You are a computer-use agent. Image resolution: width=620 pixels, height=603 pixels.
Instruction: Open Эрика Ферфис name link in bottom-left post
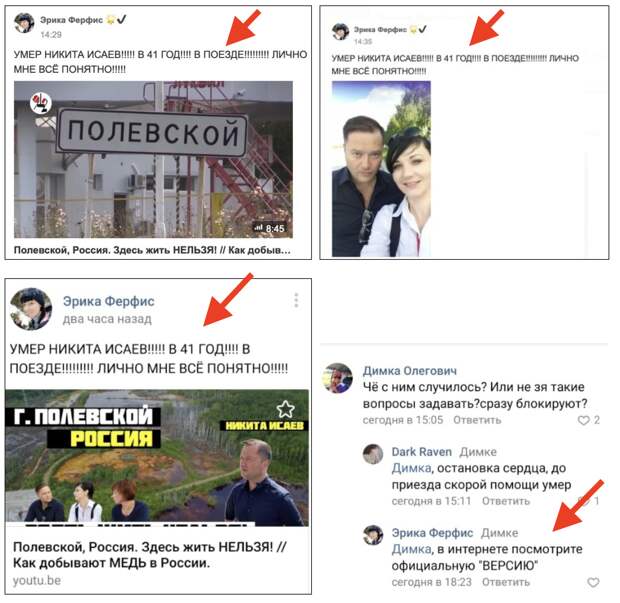coord(108,301)
